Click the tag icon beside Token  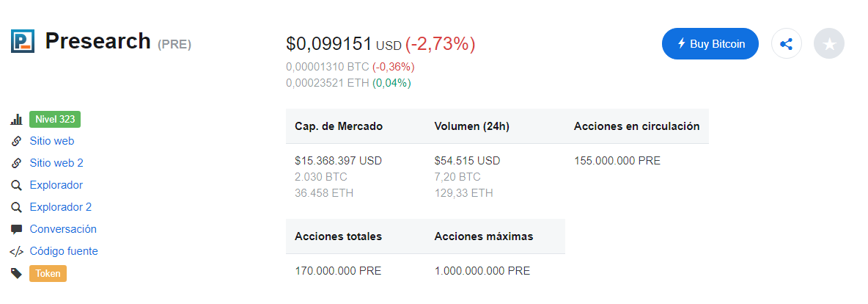17,273
